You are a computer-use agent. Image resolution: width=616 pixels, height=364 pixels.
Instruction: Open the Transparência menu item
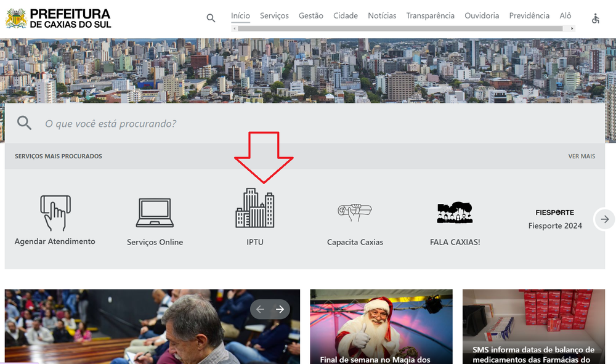pos(430,16)
